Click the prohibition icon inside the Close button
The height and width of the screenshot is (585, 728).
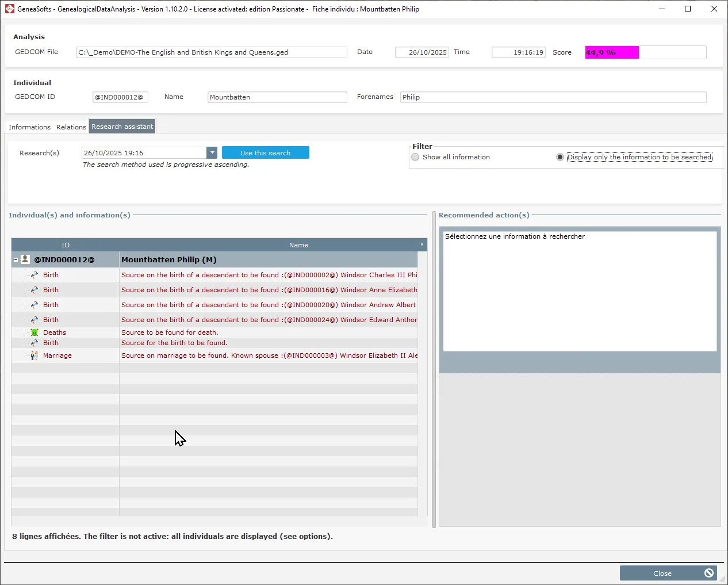tap(708, 573)
